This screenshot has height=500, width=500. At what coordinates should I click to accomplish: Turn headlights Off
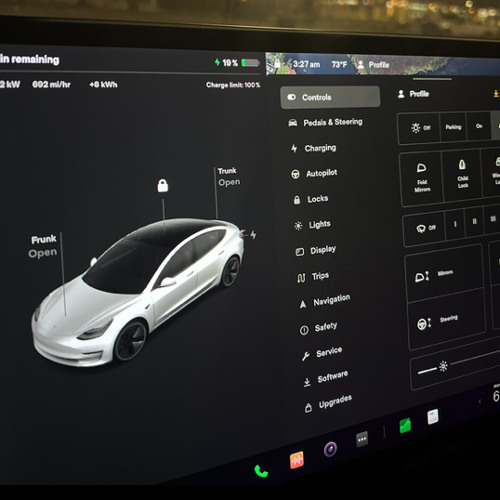420,128
